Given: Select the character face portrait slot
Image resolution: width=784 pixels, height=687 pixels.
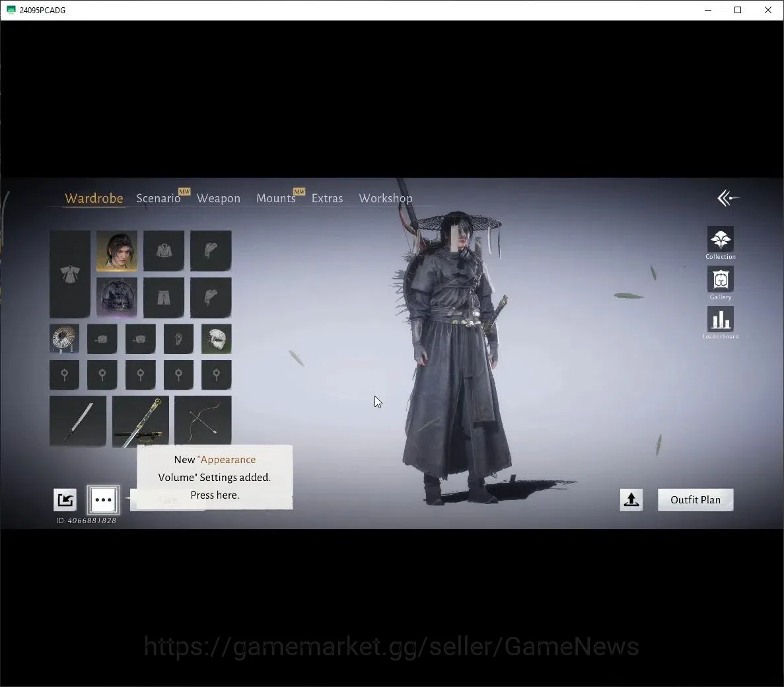Looking at the screenshot, I should pos(117,251).
